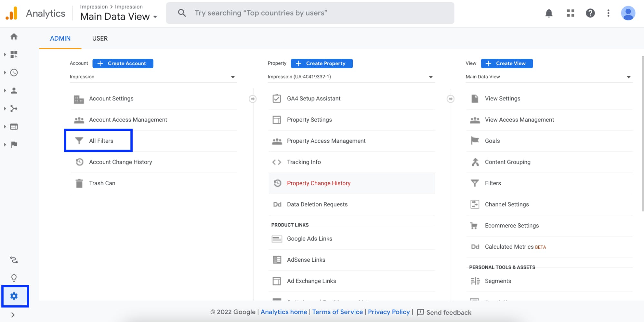Expand Conversions section arrow in sidebar

(5, 144)
